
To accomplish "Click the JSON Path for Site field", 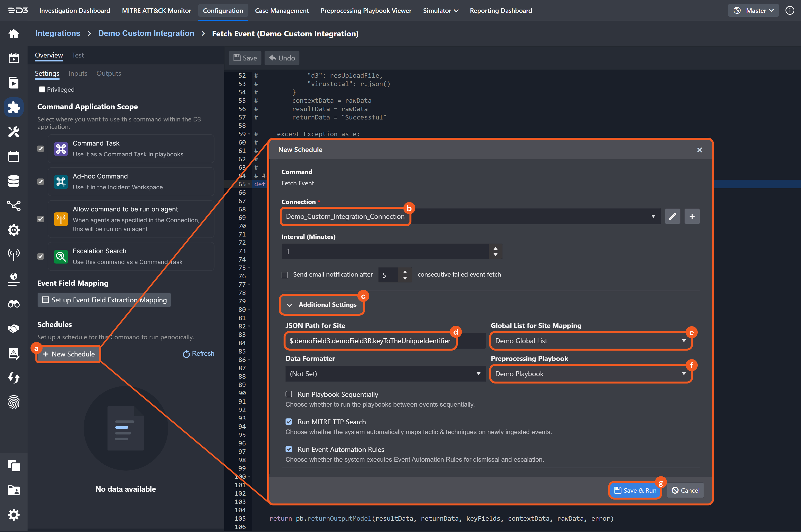I will [370, 341].
